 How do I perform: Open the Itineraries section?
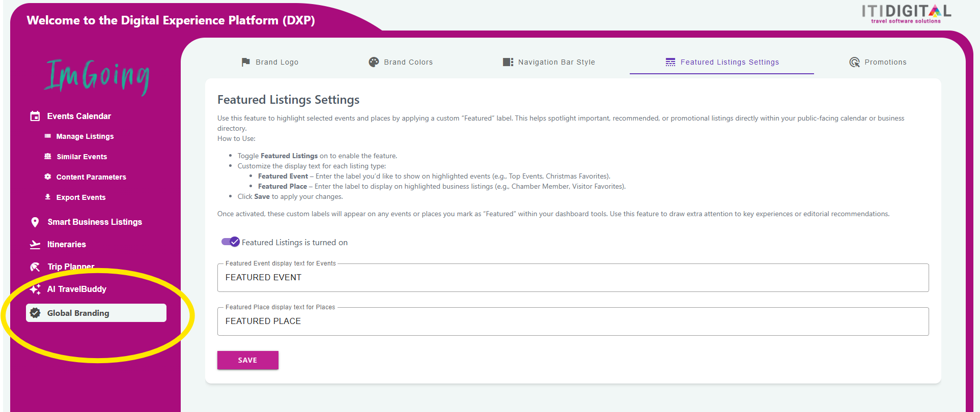click(x=67, y=245)
